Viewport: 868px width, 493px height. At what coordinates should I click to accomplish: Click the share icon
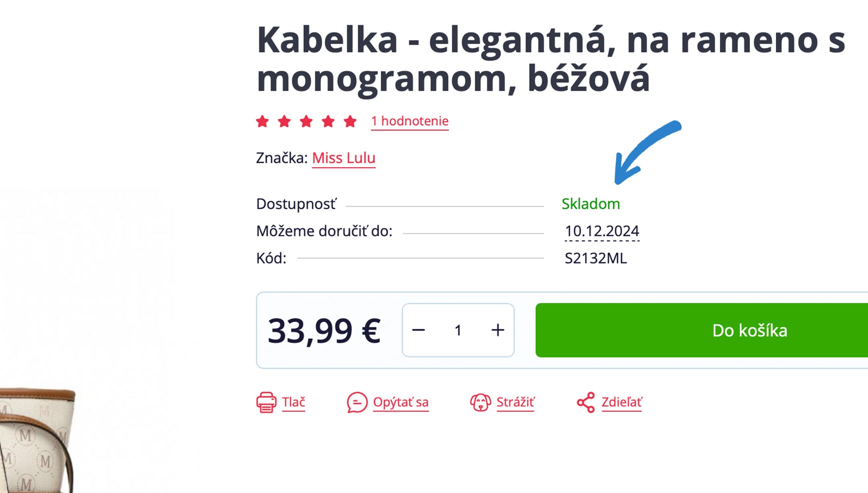pyautogui.click(x=586, y=402)
